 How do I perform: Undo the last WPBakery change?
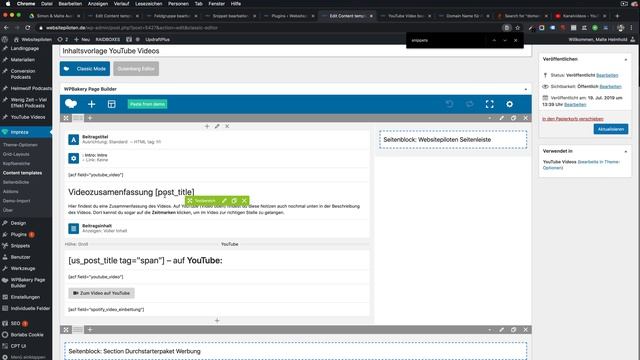[x=449, y=104]
